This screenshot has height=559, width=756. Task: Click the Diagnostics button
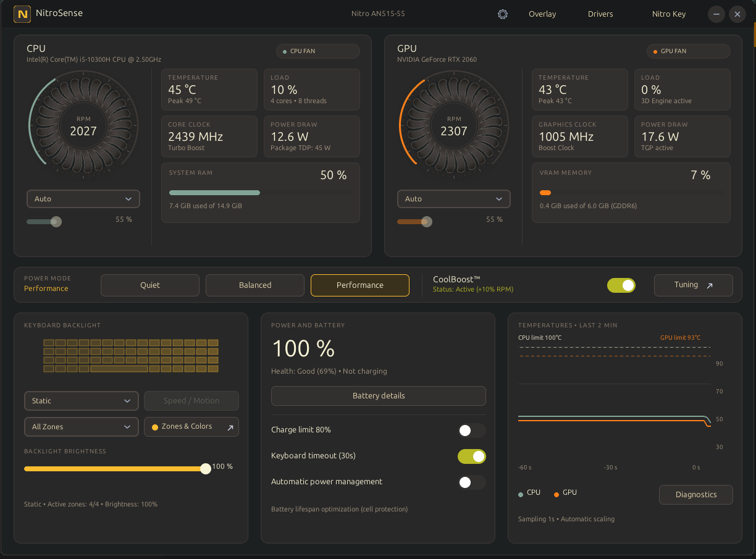[696, 495]
